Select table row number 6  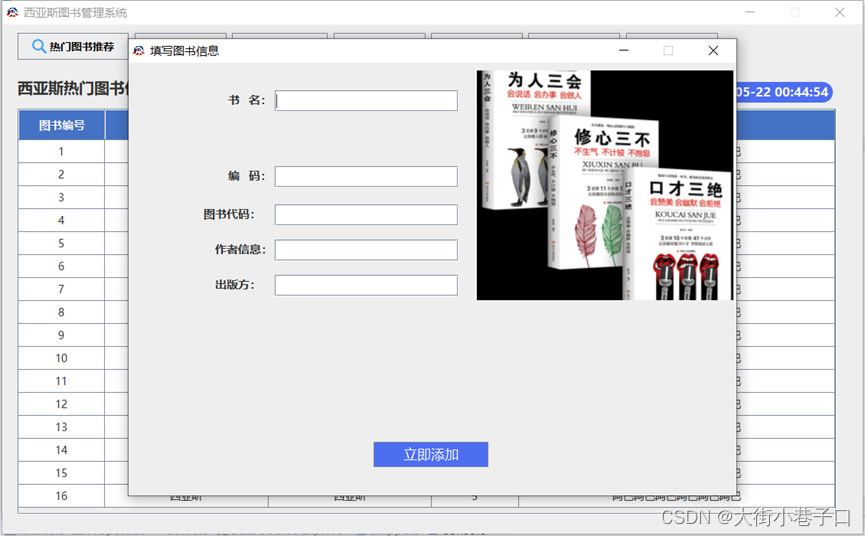(61, 266)
